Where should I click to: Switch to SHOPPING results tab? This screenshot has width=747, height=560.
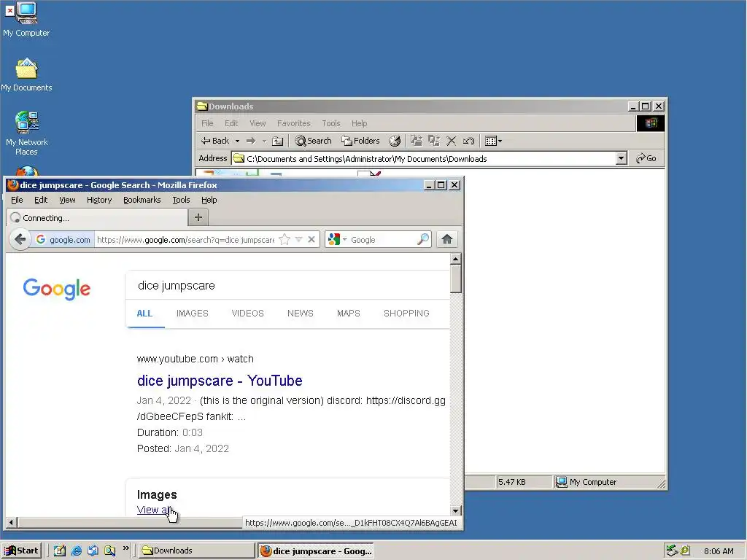pyautogui.click(x=406, y=314)
